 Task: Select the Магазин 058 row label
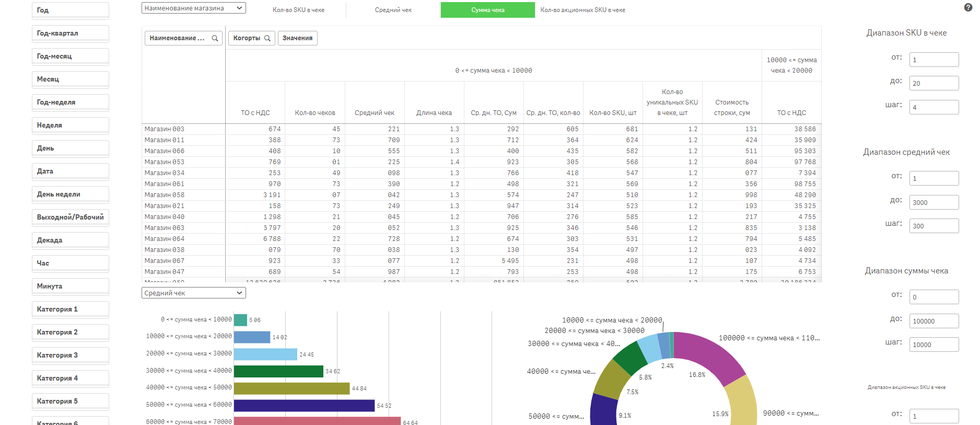click(x=165, y=195)
